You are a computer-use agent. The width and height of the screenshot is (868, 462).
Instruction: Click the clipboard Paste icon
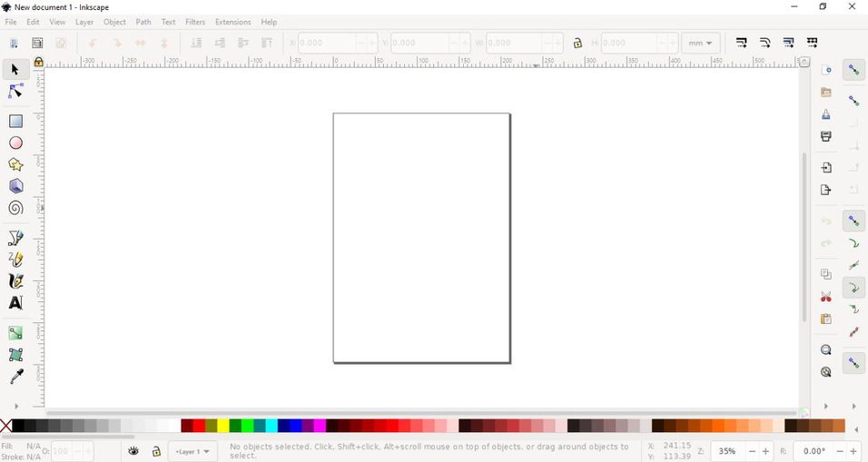click(x=826, y=319)
